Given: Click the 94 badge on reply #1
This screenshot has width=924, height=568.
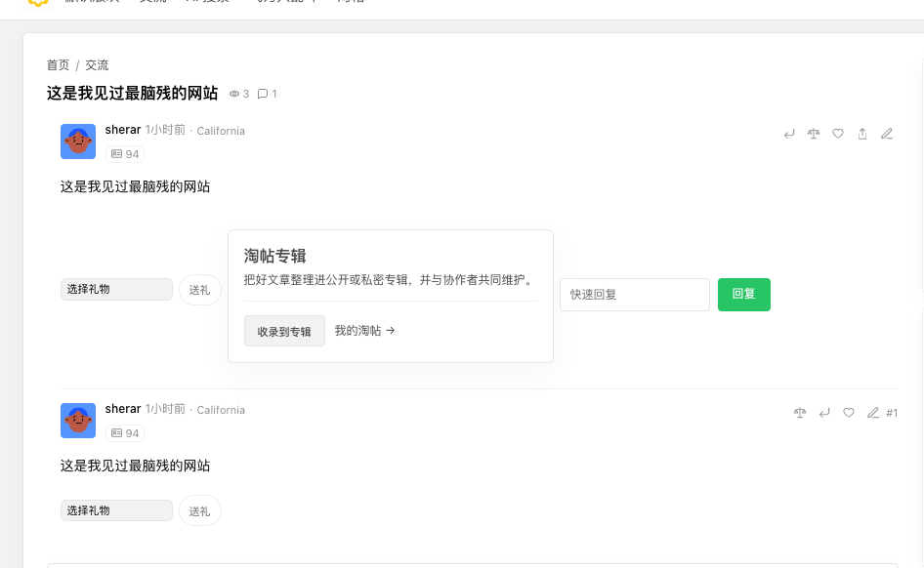Looking at the screenshot, I should coord(125,433).
